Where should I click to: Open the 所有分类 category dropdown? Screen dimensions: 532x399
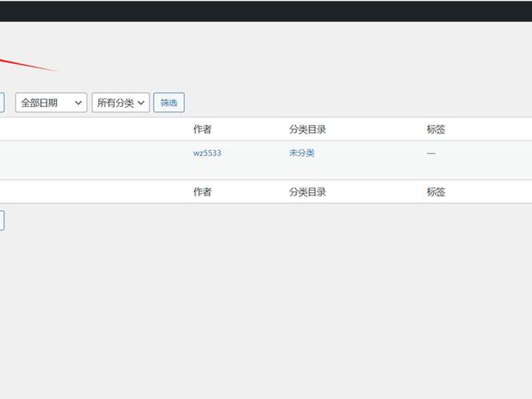pyautogui.click(x=121, y=102)
